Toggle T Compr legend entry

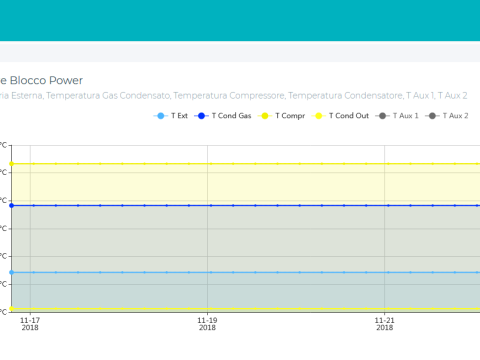click(281, 116)
